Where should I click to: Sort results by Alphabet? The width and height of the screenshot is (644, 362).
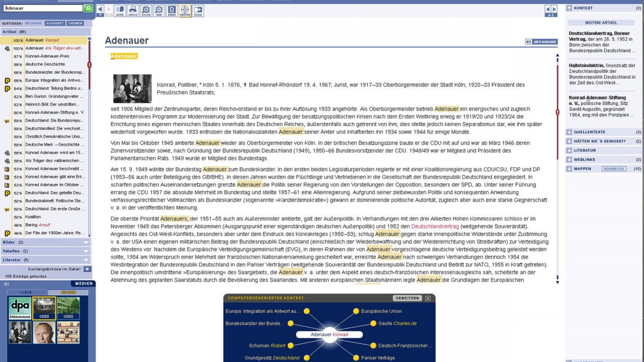pyautogui.click(x=55, y=23)
